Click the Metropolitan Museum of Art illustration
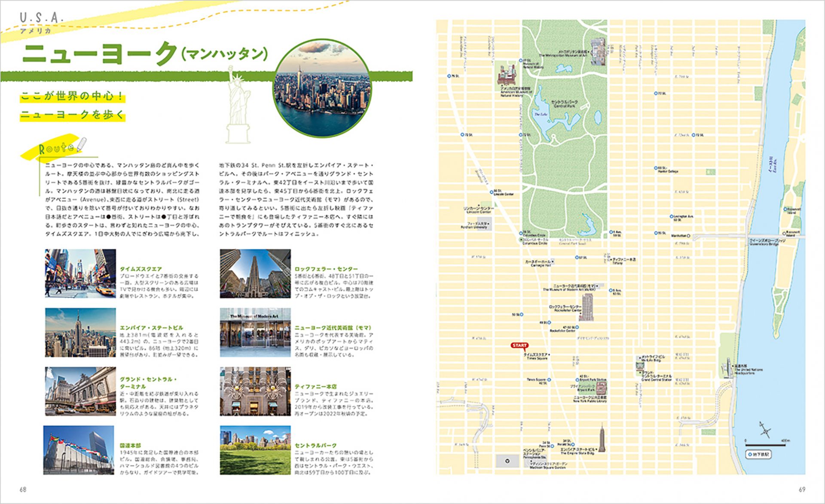Screen dimensions: 825x504 coord(598,51)
